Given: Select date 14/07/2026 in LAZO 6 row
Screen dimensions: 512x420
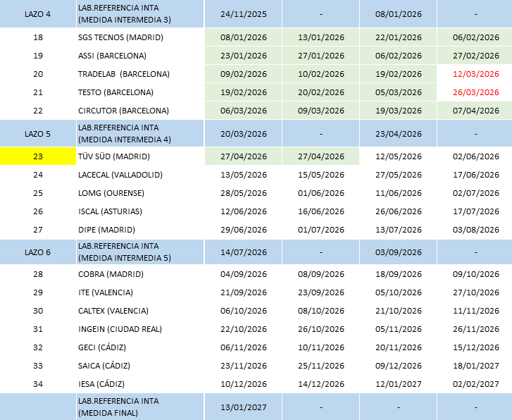Looking at the screenshot, I should 244,252.
